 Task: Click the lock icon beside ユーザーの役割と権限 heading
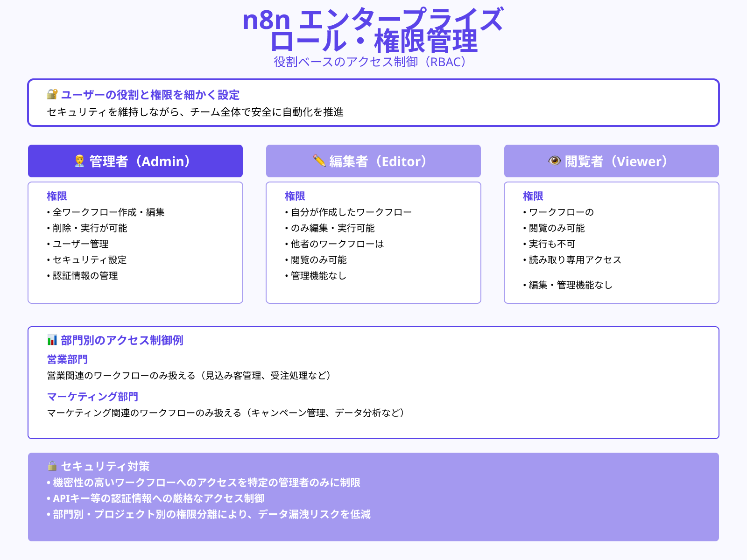tap(51, 95)
